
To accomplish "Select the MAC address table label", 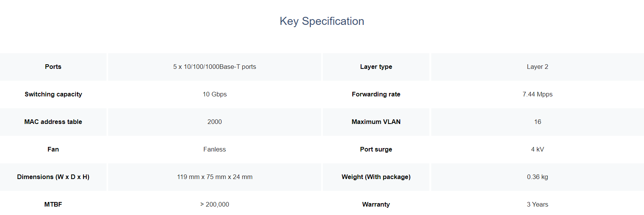I will (53, 122).
